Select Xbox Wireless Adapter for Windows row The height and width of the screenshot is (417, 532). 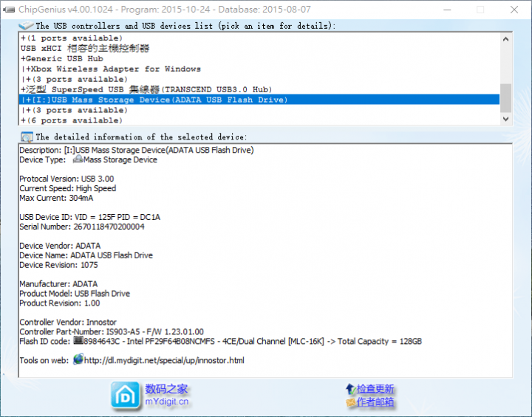(259, 69)
